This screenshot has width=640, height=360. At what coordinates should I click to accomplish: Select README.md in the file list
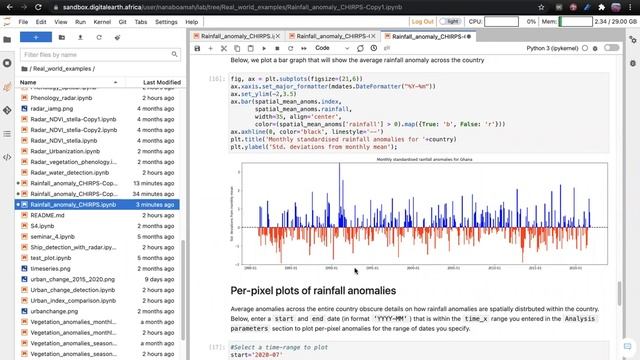click(x=97, y=215)
